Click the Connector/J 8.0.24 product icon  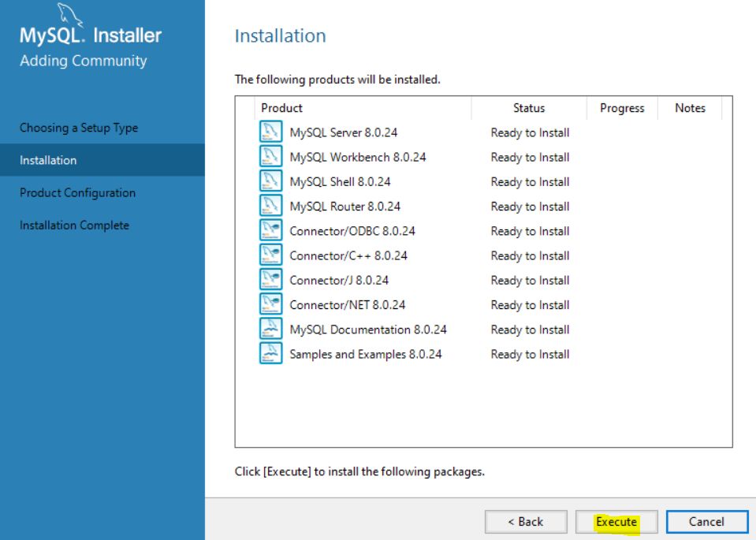click(x=270, y=279)
